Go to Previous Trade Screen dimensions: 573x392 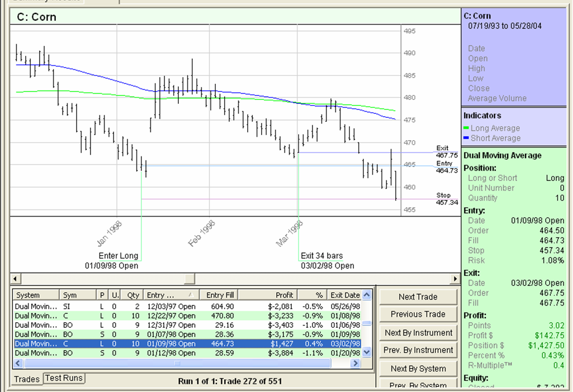pyautogui.click(x=418, y=314)
